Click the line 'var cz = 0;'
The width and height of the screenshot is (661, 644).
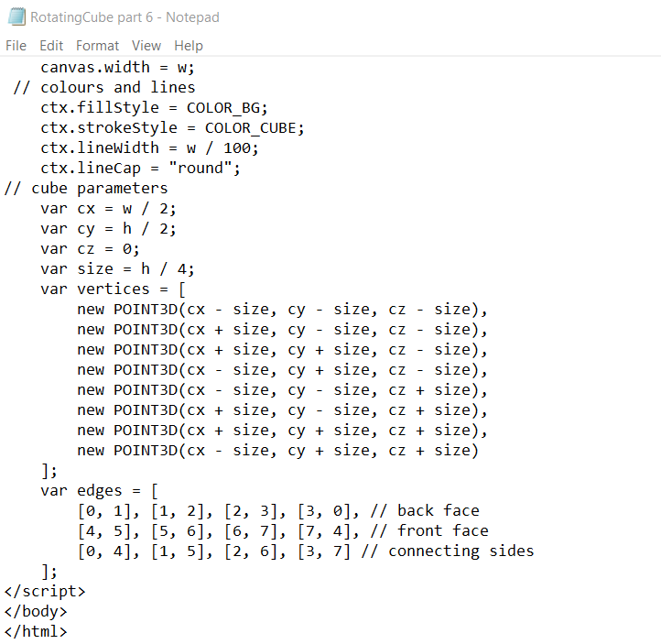(x=90, y=249)
